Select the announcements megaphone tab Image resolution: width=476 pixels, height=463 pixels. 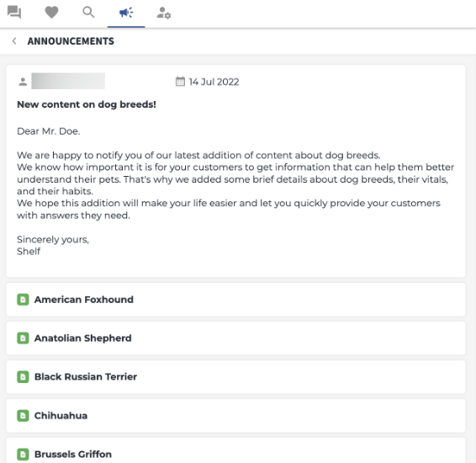[x=126, y=13]
